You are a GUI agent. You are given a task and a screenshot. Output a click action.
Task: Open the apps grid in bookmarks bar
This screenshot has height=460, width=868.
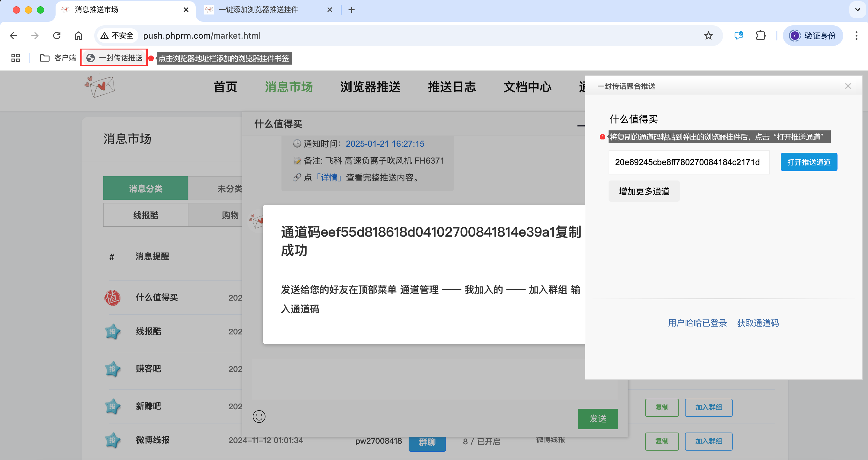pos(15,58)
